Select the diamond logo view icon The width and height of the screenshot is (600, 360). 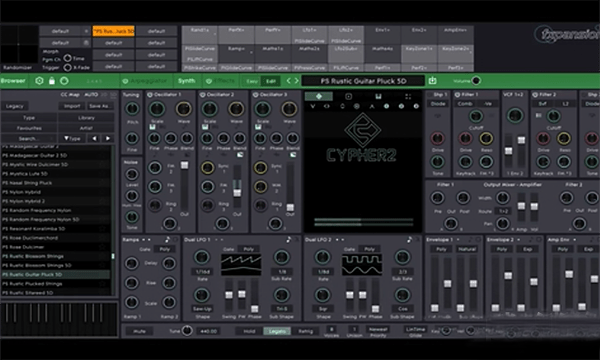(x=319, y=96)
